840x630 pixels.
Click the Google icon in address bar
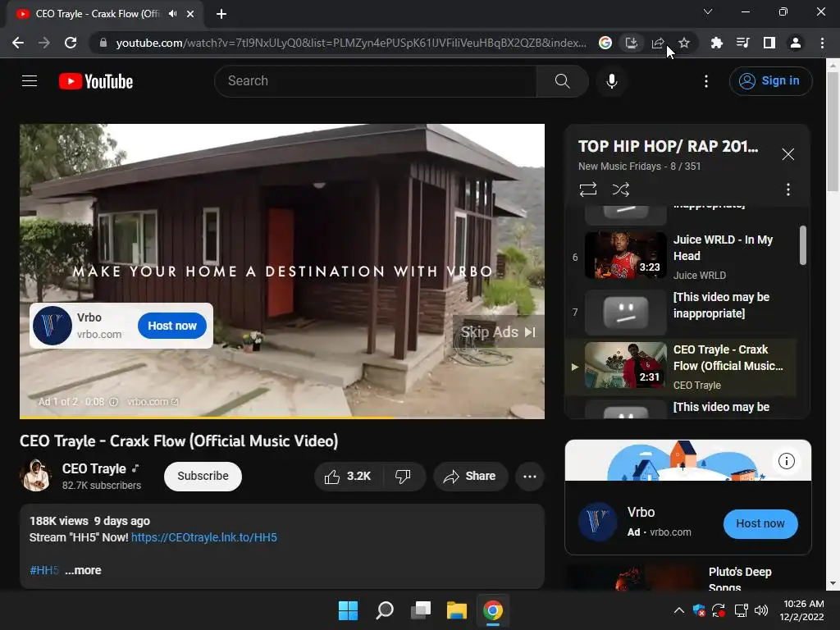(x=605, y=43)
